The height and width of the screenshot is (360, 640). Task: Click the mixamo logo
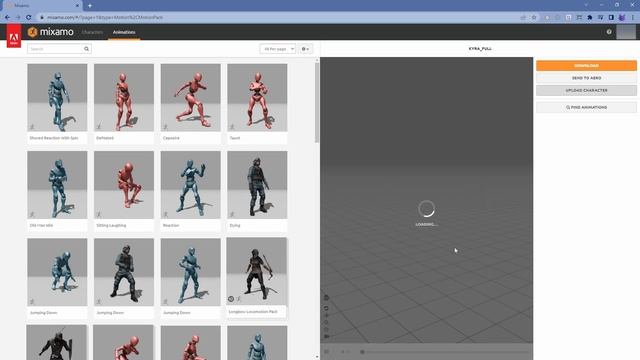51,32
